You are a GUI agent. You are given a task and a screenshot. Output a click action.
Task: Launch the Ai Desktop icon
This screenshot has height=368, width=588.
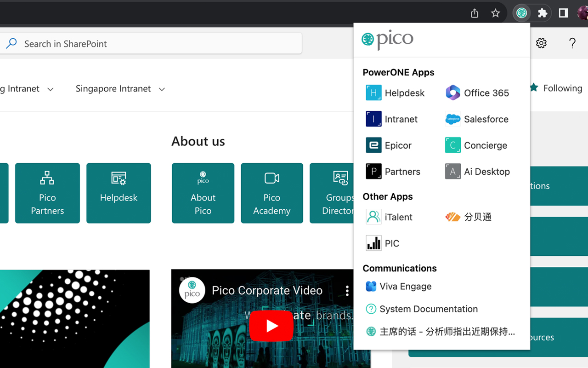[x=453, y=172]
